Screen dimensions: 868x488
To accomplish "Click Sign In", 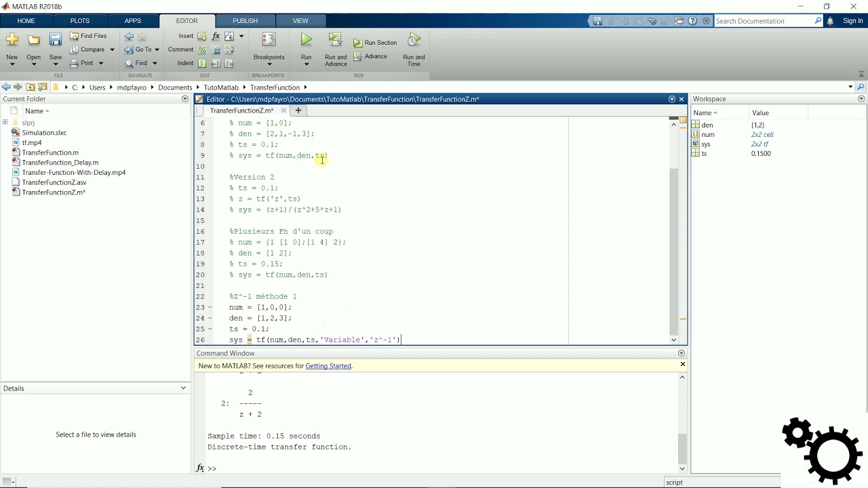I will pyautogui.click(x=852, y=21).
